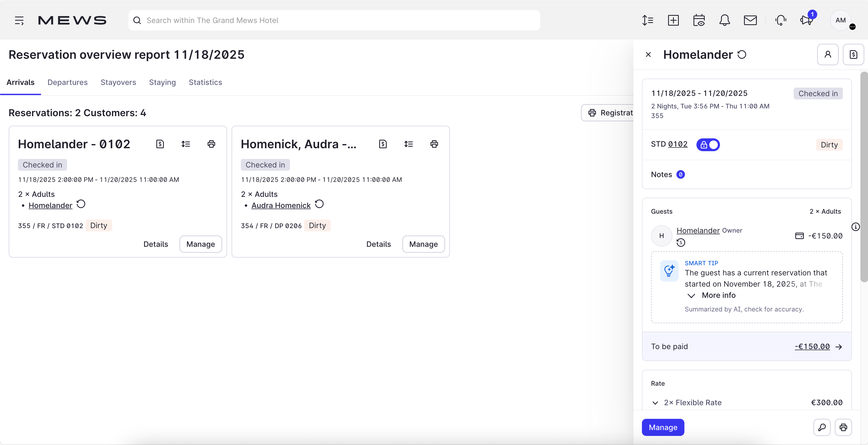Click the key icon button in panel footer
The height and width of the screenshot is (445, 868).
coord(822,427)
